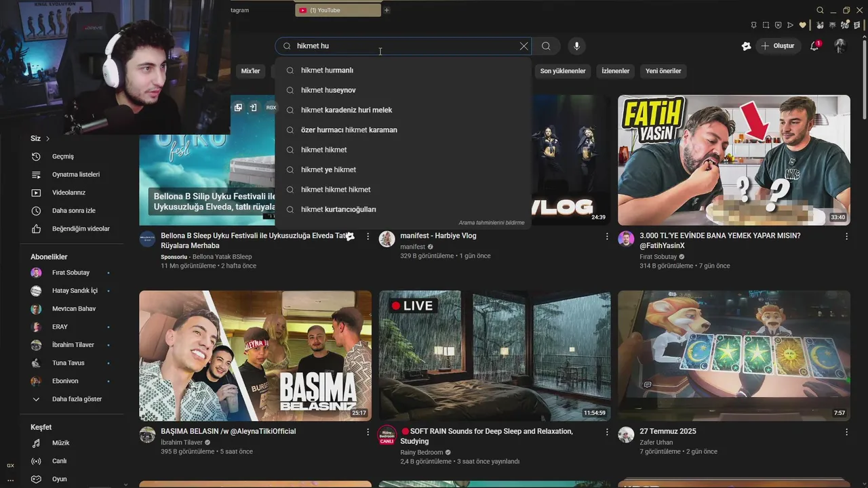Open the browser tab search magnifier
The image size is (868, 488).
click(820, 10)
